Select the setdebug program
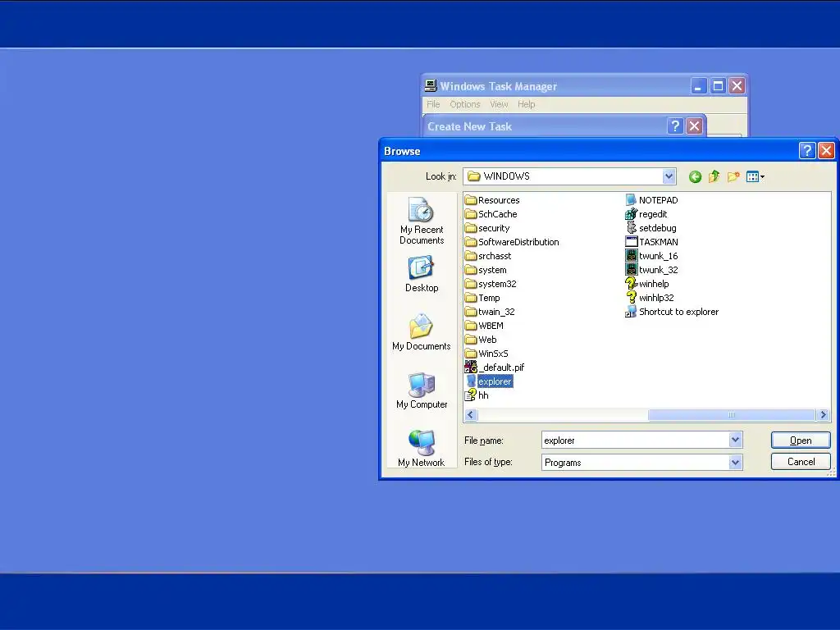 tap(651, 228)
